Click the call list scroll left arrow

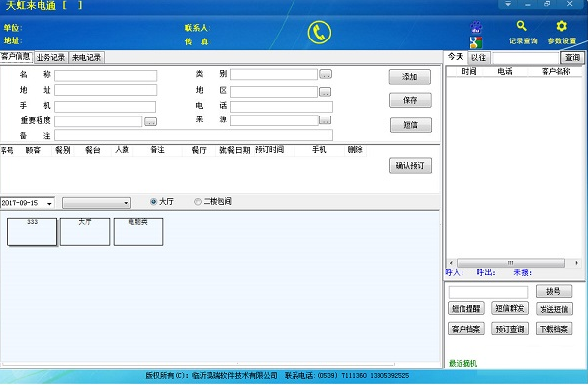[x=451, y=263]
